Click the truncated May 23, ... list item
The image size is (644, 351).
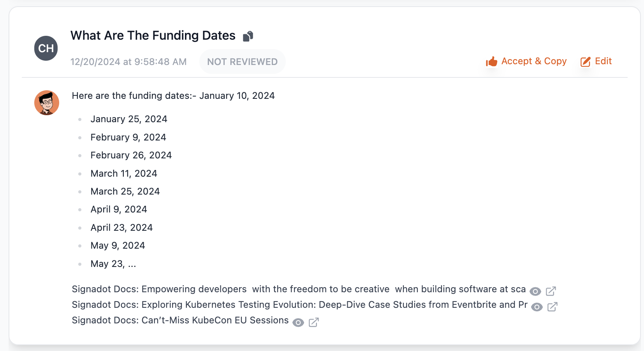(113, 264)
